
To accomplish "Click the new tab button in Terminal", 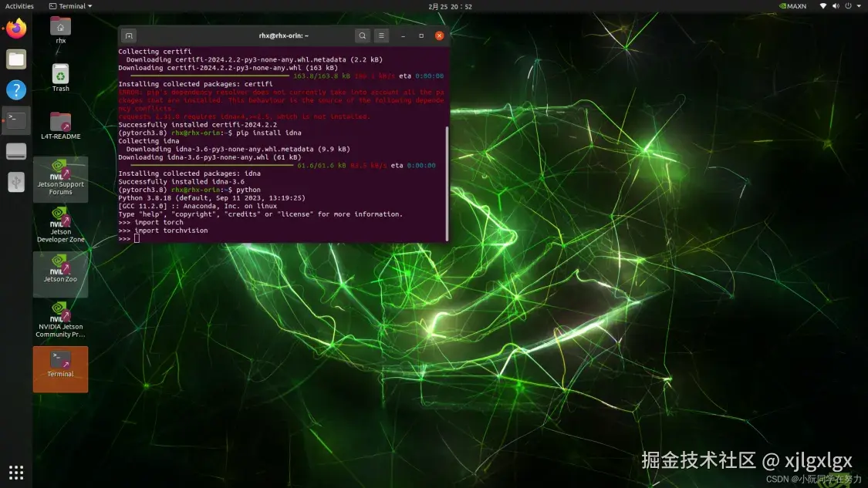I will (128, 36).
